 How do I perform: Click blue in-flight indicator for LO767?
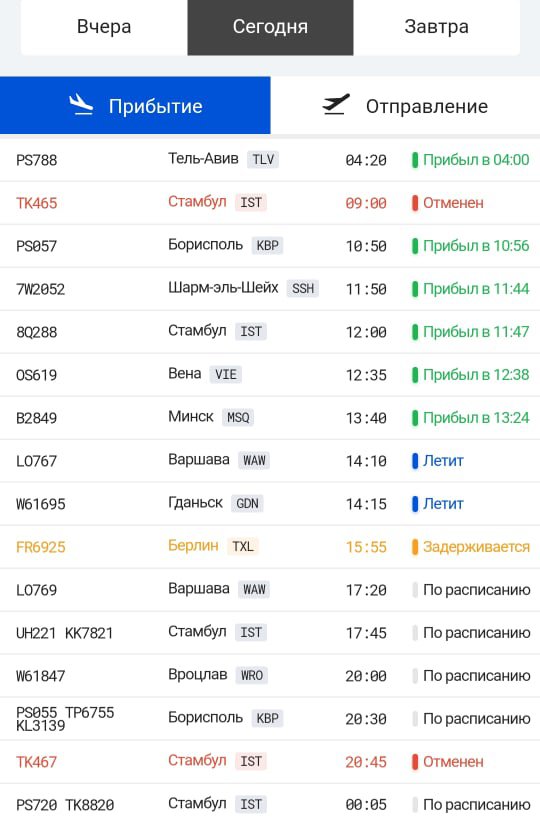415,461
